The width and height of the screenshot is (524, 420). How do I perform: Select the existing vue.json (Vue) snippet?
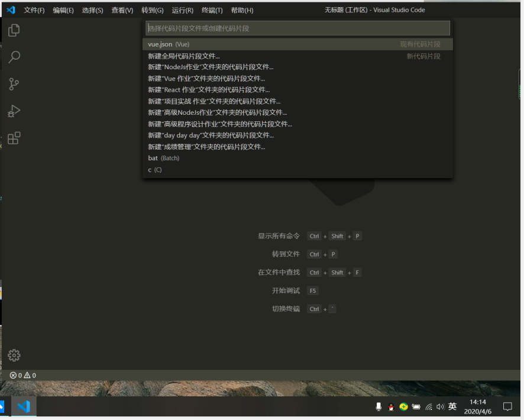[x=297, y=44]
